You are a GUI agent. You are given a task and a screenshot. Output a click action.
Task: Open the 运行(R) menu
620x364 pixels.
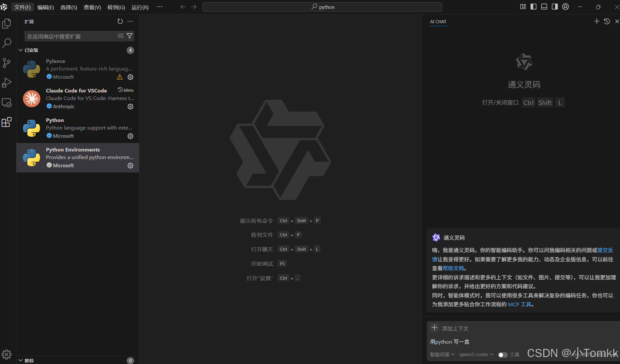click(140, 7)
